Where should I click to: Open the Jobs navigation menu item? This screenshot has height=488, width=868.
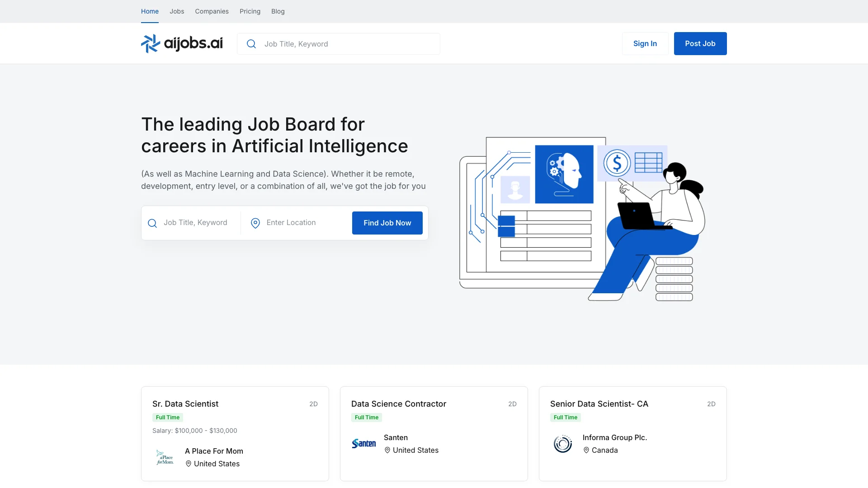tap(176, 11)
